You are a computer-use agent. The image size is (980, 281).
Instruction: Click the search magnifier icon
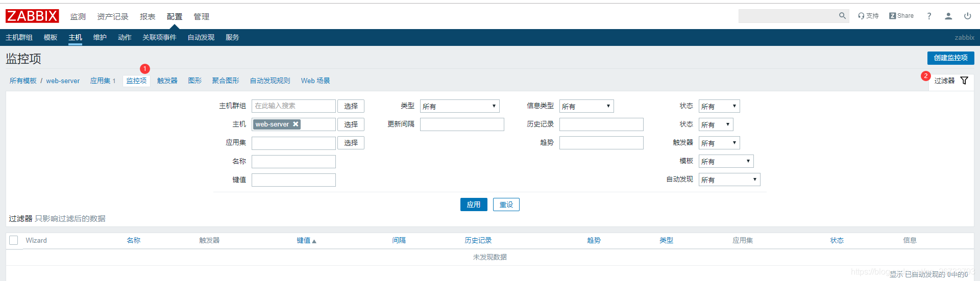pos(842,16)
